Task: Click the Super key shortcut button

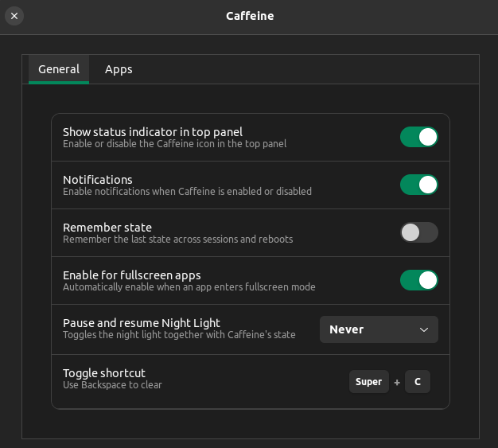Action: (369, 382)
